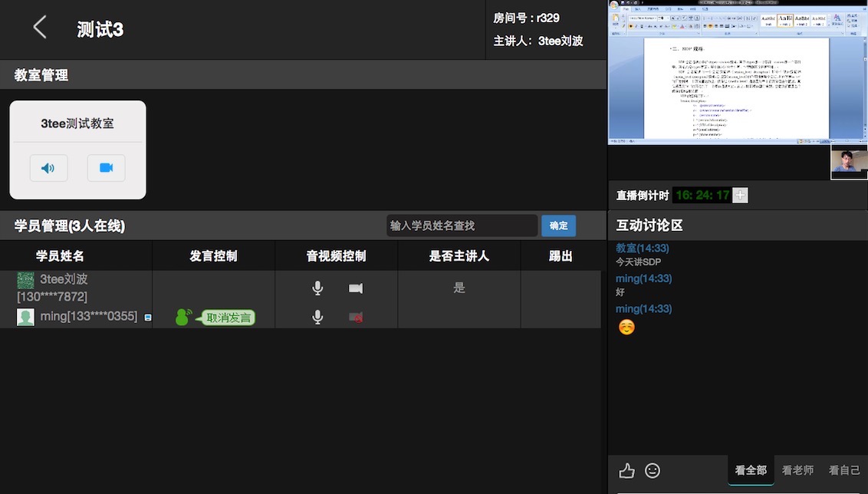Enable ming's disabled camera icon

(356, 317)
